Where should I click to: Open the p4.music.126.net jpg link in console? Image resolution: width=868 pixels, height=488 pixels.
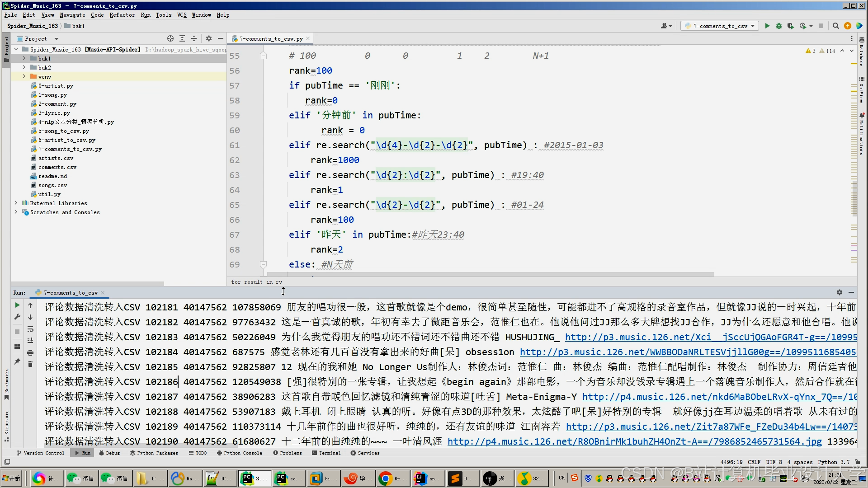(x=634, y=441)
